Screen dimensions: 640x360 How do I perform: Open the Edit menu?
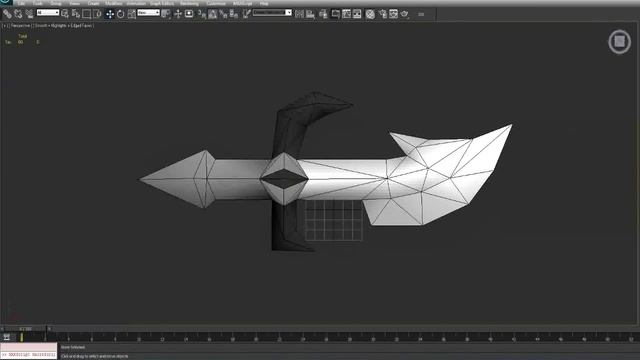pos(21,3)
